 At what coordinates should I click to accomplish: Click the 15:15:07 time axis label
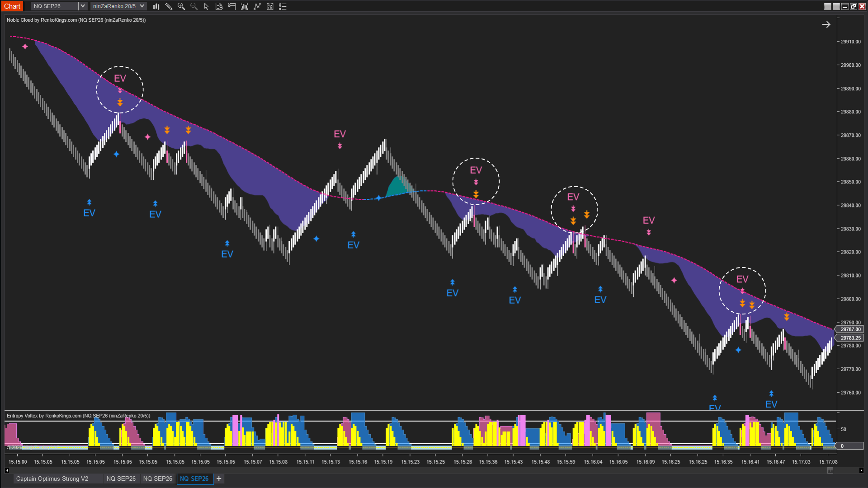253,462
